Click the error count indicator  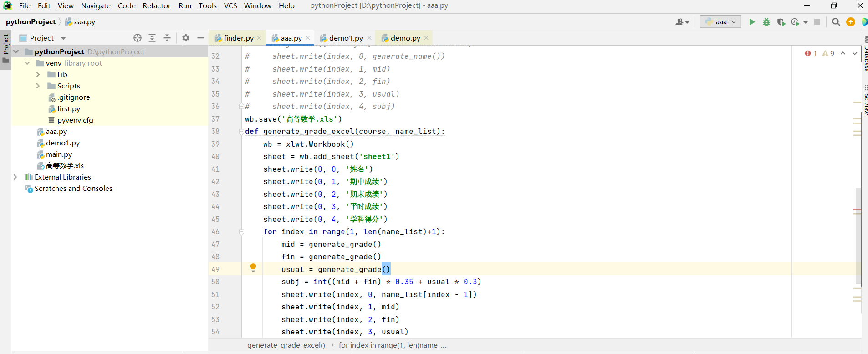click(811, 53)
